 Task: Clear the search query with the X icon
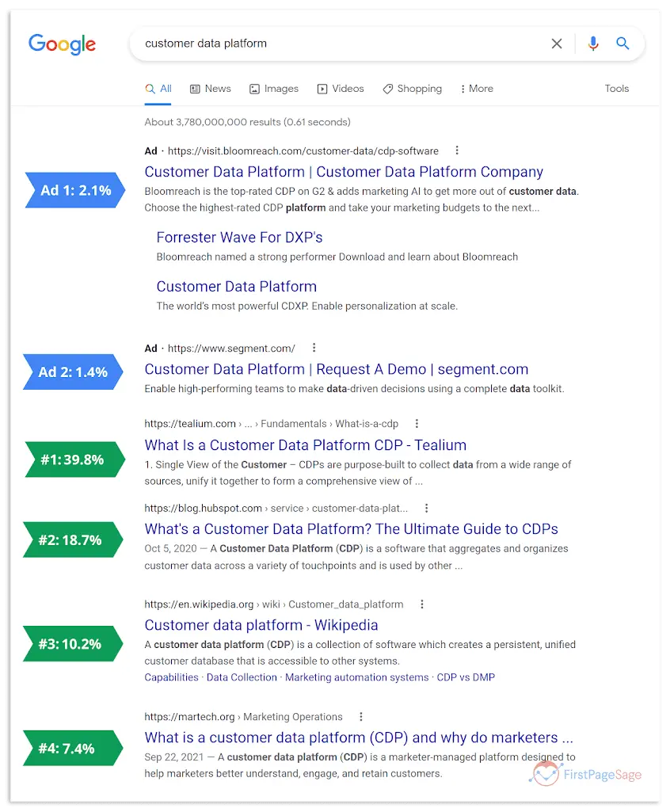[x=557, y=44]
